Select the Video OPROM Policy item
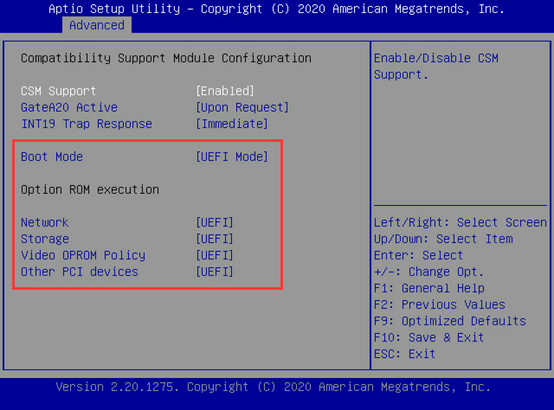 (83, 256)
